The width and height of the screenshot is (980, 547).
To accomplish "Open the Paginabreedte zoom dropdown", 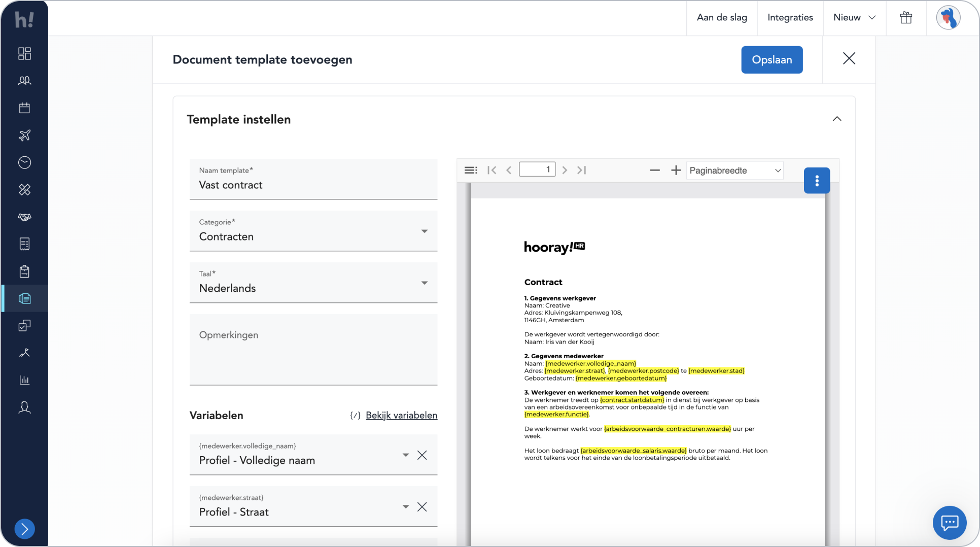I will (x=735, y=170).
